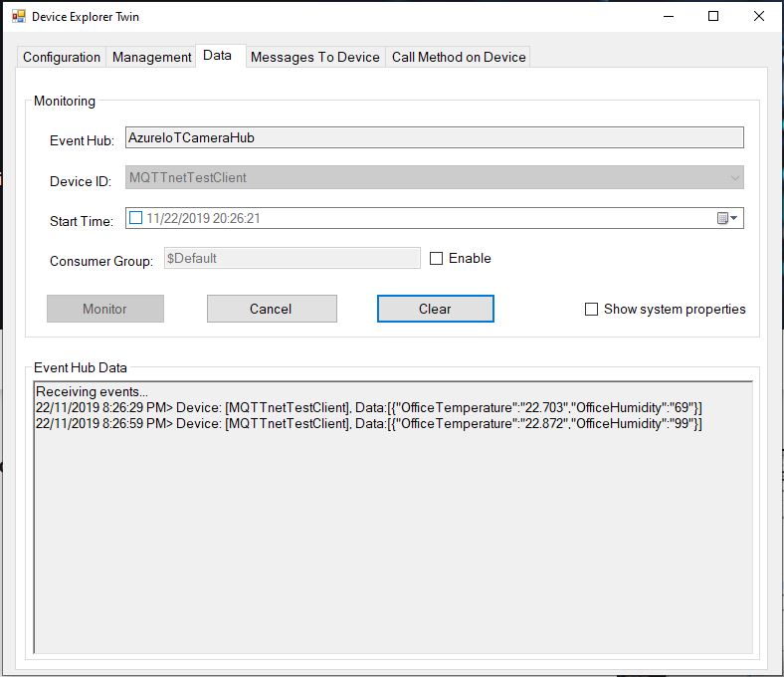
Task: Go to Call Method on Device tab
Action: click(459, 57)
